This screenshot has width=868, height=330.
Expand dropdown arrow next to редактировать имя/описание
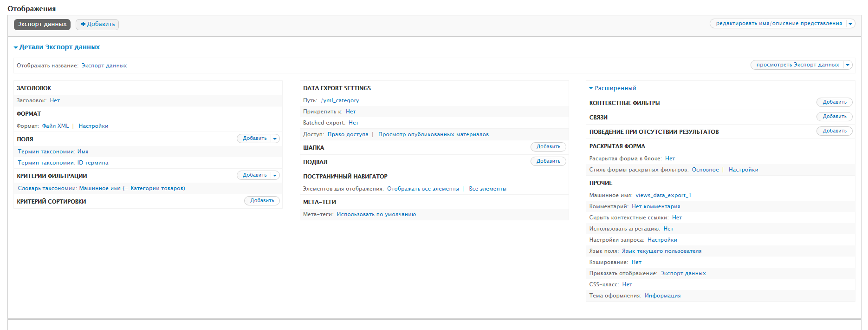(x=850, y=24)
